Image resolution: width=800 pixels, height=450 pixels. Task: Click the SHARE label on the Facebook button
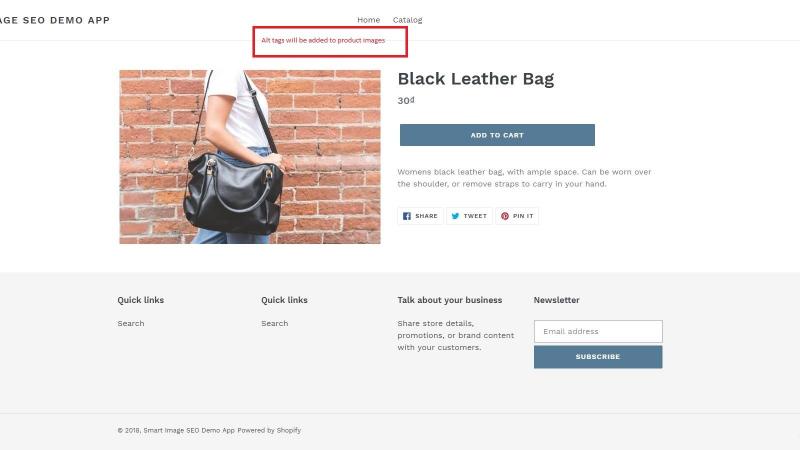[x=426, y=216]
